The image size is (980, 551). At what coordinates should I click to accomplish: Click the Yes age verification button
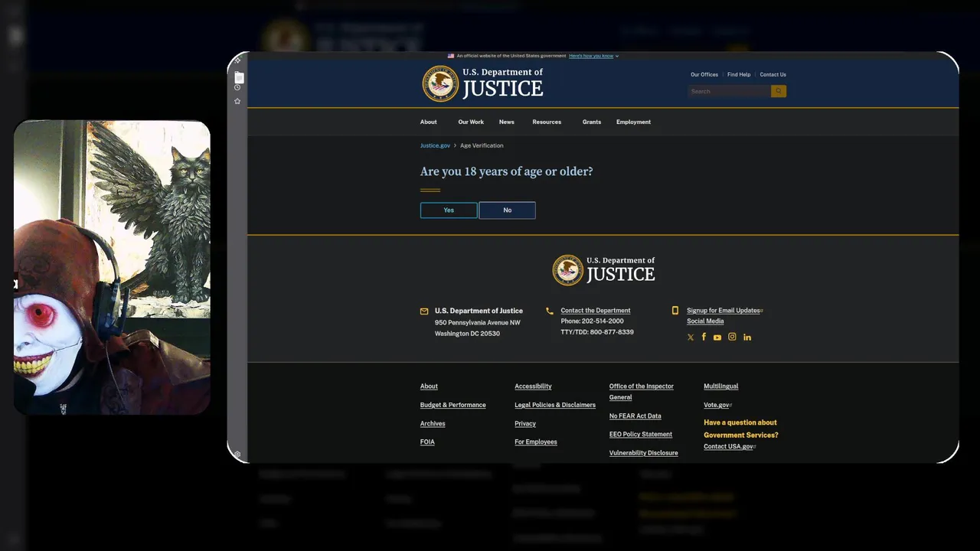pos(449,210)
